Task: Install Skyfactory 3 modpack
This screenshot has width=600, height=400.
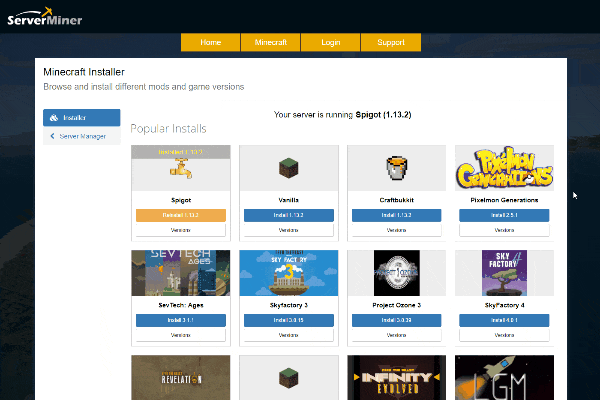Action: pyautogui.click(x=289, y=320)
